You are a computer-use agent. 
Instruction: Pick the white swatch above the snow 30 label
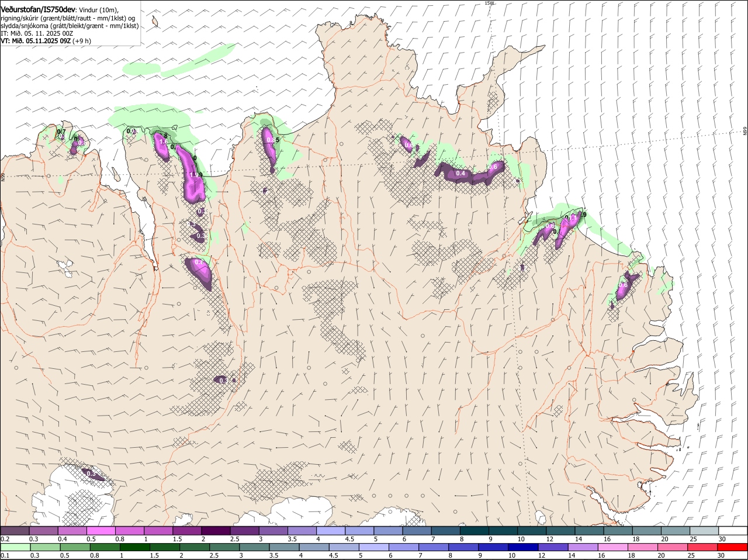pos(732,531)
